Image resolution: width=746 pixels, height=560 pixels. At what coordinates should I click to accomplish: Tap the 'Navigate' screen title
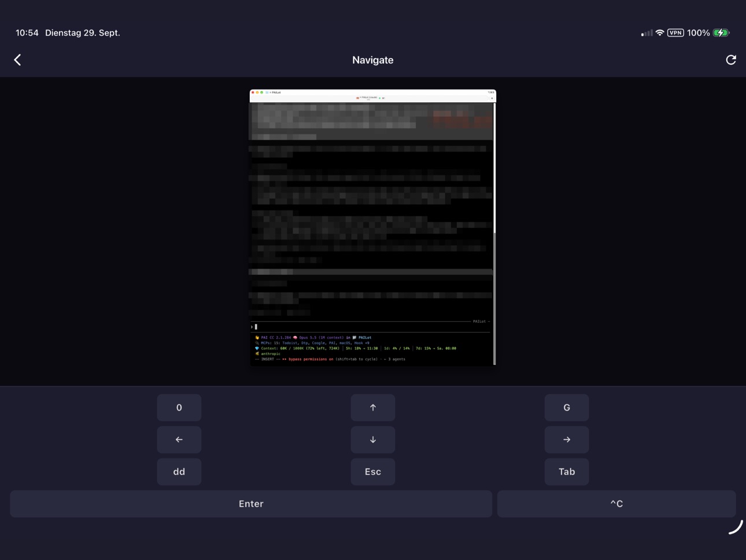tap(373, 60)
